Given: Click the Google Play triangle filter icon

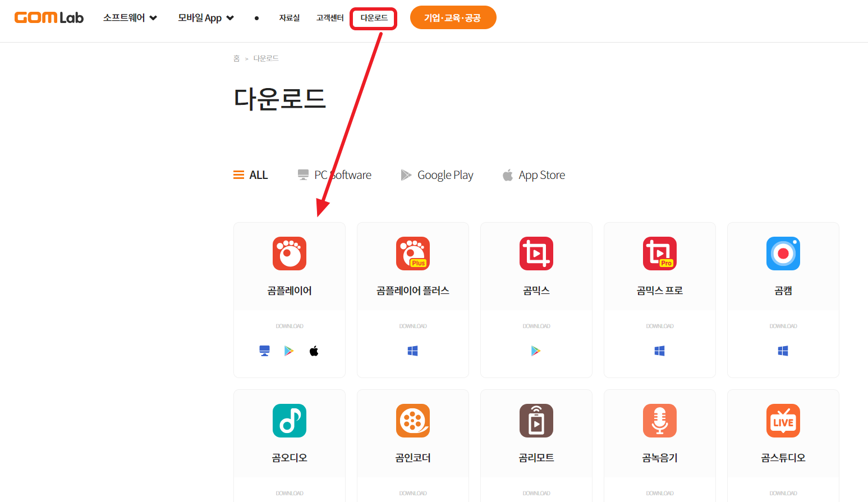Looking at the screenshot, I should 406,175.
